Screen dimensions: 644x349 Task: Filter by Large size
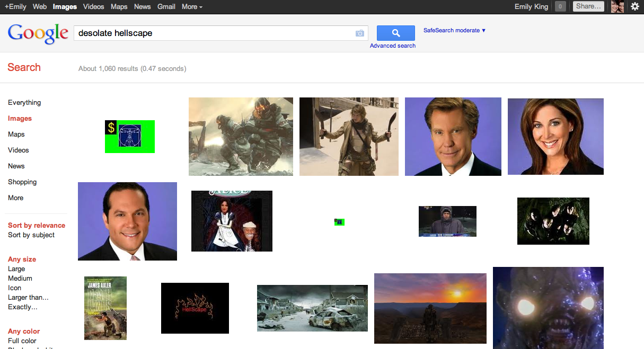tap(16, 269)
